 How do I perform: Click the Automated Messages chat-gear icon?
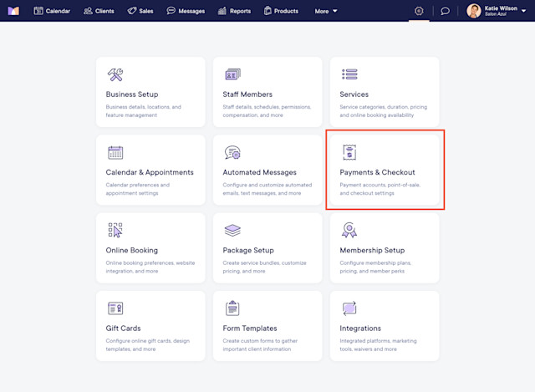tap(232, 152)
